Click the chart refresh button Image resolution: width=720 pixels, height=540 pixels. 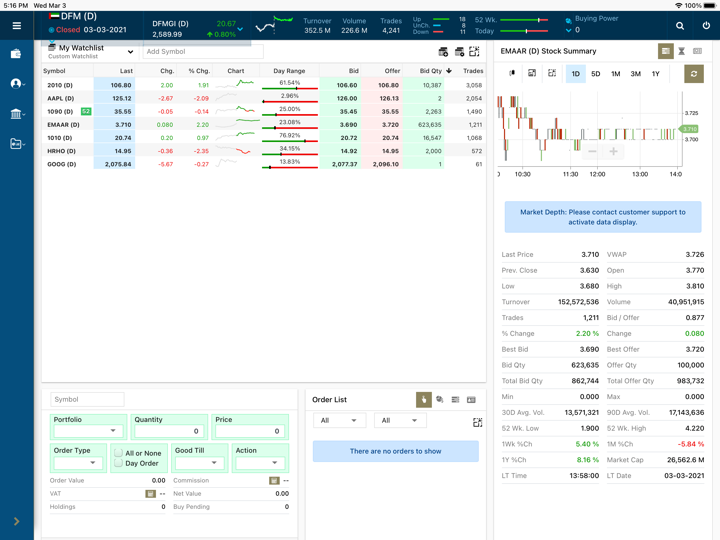(693, 73)
